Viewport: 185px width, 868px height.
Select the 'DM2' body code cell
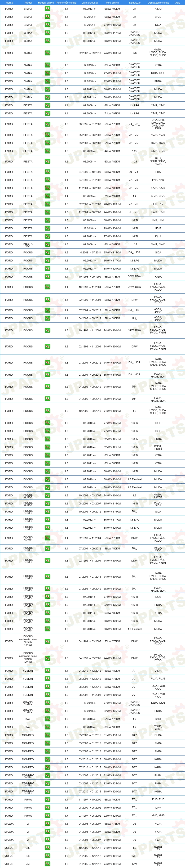[135, 53]
